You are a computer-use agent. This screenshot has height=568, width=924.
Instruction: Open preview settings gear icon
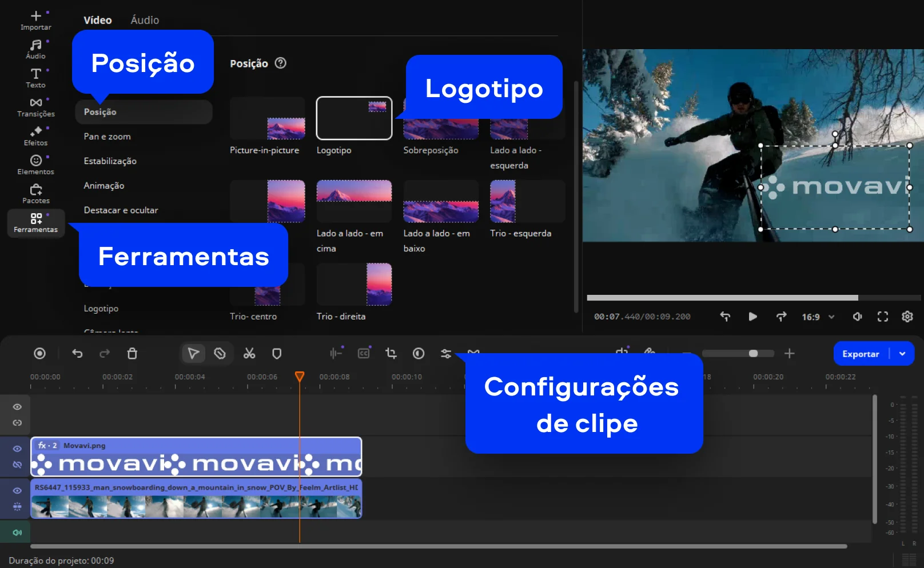coord(907,317)
